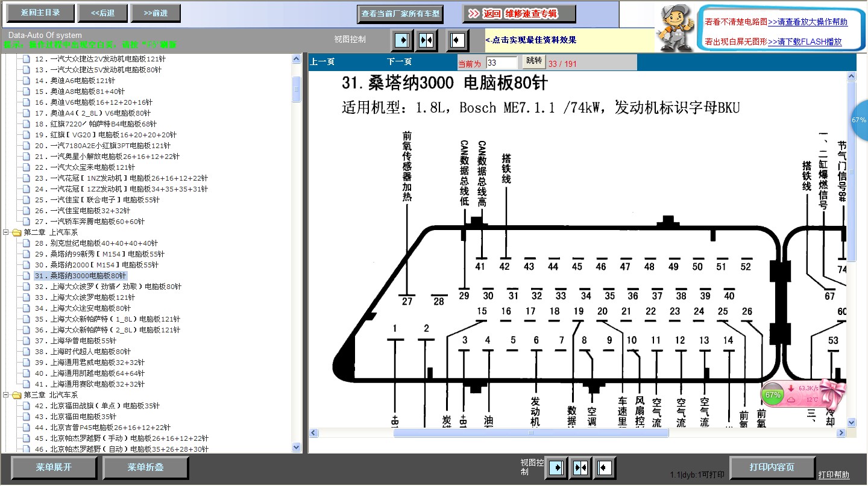Select 37. 上海华普电脑板55针
Screen dimensions: 868x486
coord(75,341)
